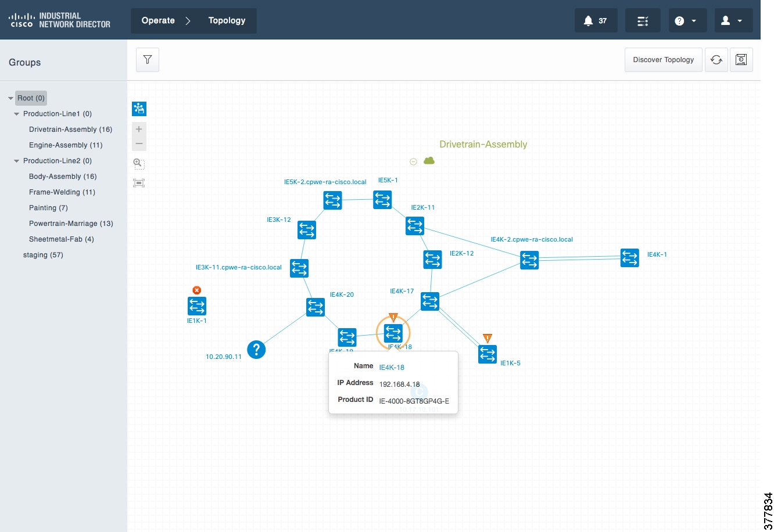Click the IE5K-2.cpwe-ra-cisco.local label
Image resolution: width=774 pixels, height=532 pixels.
[325, 182]
